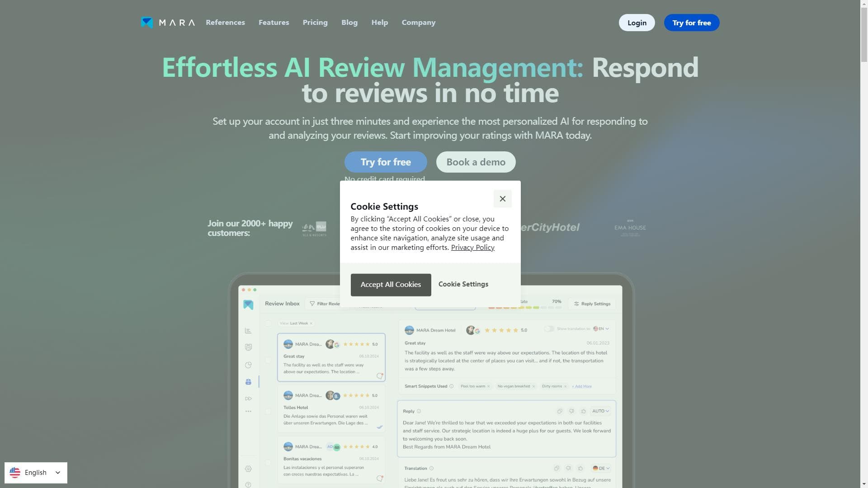Check the Great stay review checkbox
Screen dimensions: 868x488
click(269, 360)
